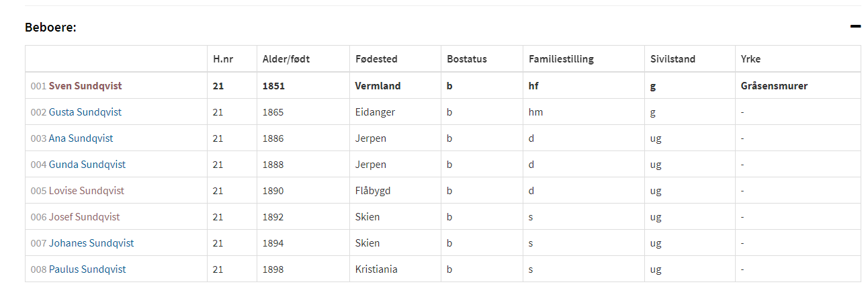
Task: Open Sven Sundqvist's person record
Action: (x=85, y=86)
